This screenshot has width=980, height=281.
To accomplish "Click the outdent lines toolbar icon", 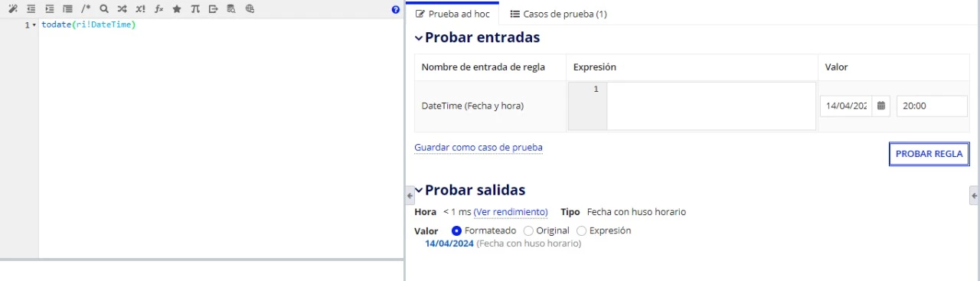I will pos(31,9).
